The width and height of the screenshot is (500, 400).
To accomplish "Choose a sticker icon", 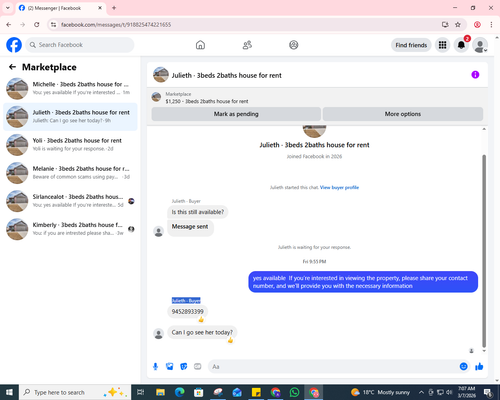I will click(184, 367).
